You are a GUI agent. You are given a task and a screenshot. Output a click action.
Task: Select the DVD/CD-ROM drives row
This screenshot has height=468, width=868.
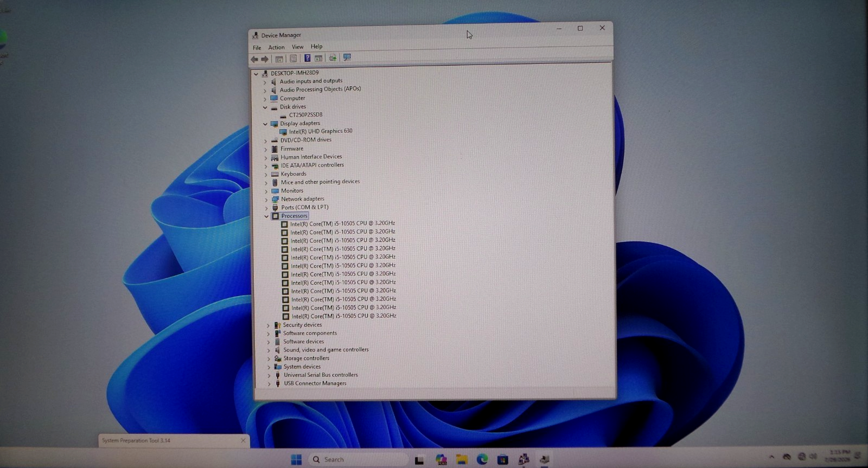tap(305, 140)
